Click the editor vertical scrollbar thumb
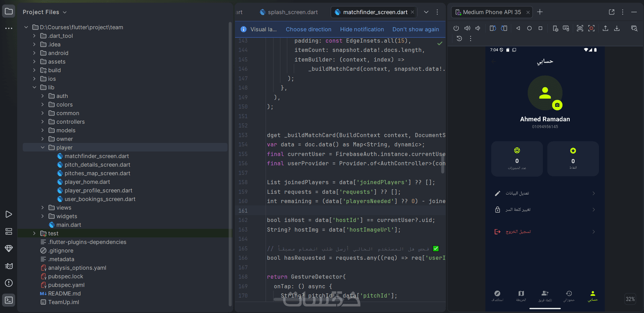 tap(443, 165)
